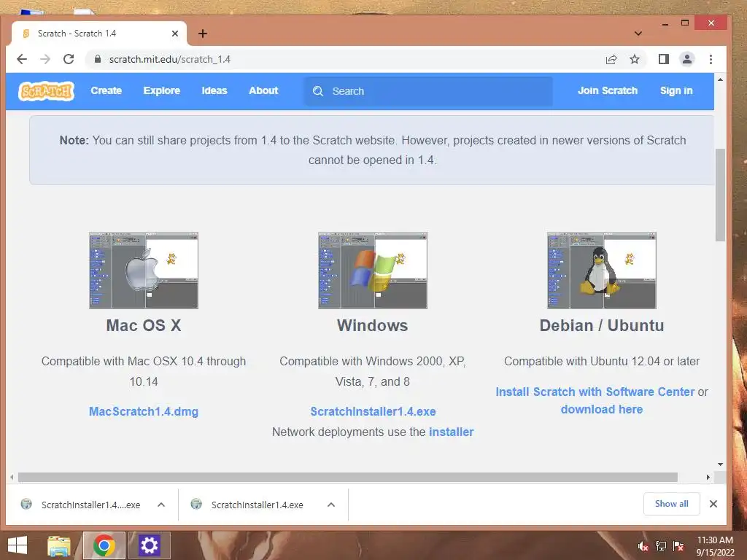Click the horizontal scroll left arrow

tap(12, 477)
